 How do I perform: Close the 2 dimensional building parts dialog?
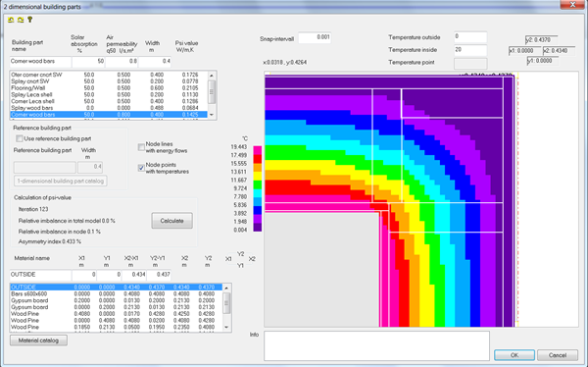pos(572,5)
